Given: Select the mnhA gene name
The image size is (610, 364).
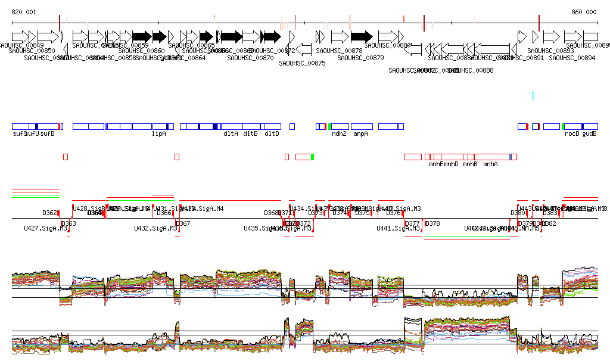Looking at the screenshot, I should point(491,164).
